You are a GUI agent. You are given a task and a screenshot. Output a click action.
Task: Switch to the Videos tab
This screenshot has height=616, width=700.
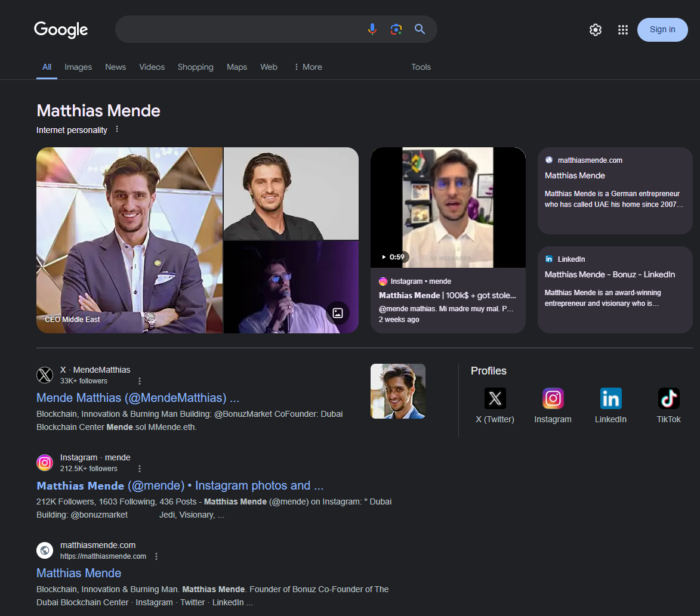pyautogui.click(x=152, y=67)
